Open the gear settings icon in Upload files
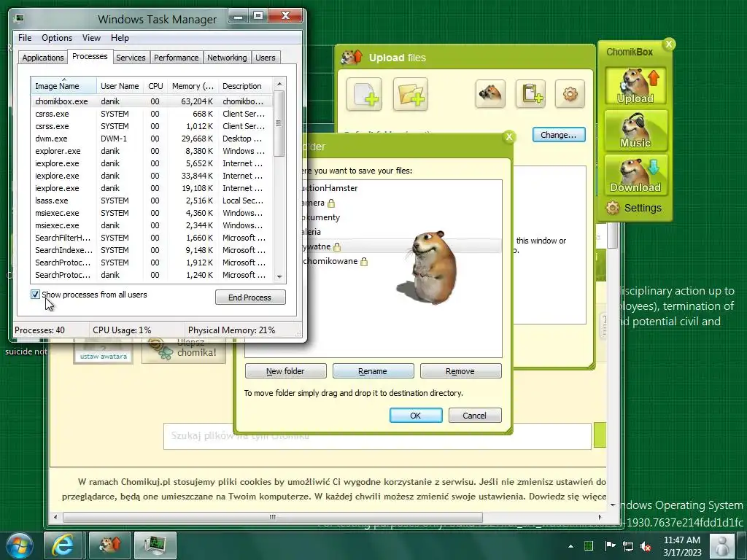 click(570, 94)
